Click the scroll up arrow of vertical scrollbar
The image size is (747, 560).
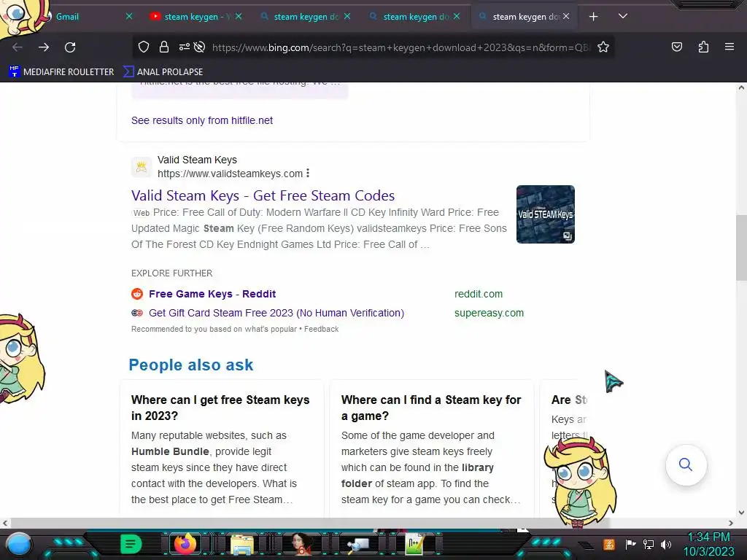pyautogui.click(x=741, y=87)
